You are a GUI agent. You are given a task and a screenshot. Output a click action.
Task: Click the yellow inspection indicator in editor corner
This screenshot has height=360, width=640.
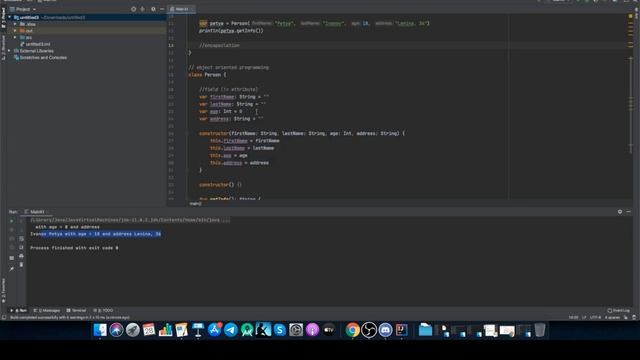(630, 16)
